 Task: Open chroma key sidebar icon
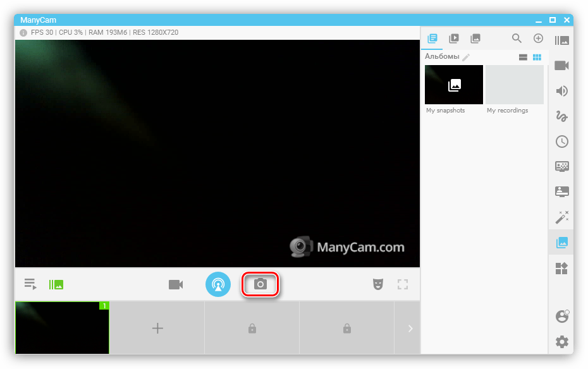[x=561, y=167]
